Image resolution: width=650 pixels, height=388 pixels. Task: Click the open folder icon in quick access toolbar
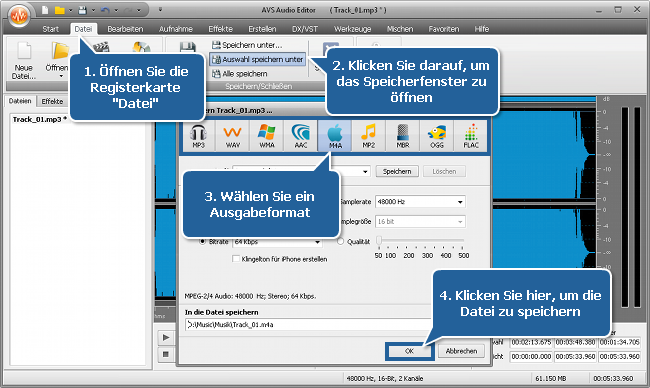click(60, 10)
